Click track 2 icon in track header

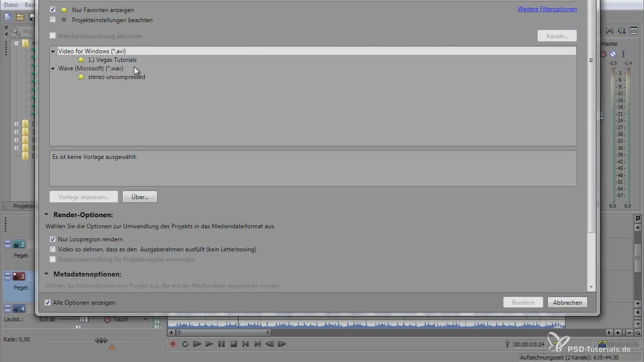click(x=19, y=244)
